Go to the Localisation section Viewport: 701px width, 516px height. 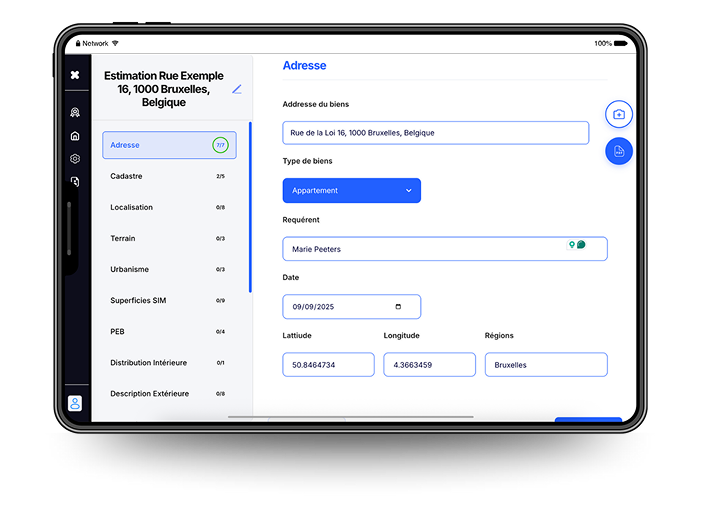(169, 207)
